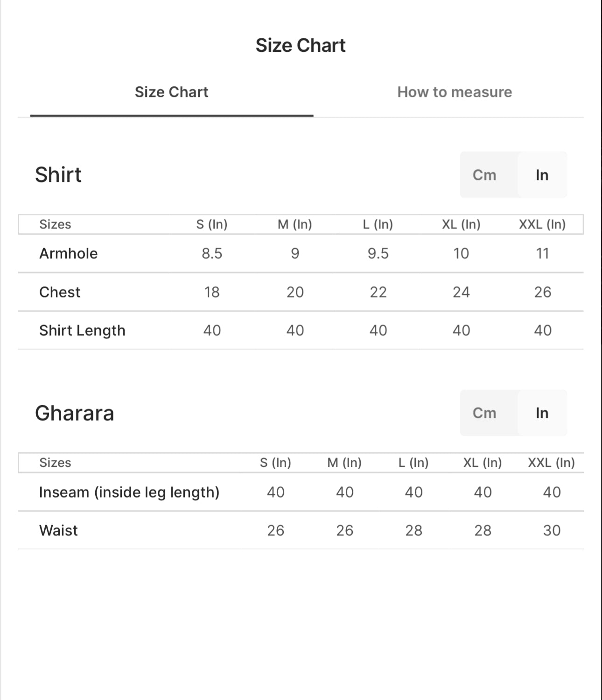Click the Size Chart page title
This screenshot has height=700, width=602.
pyautogui.click(x=301, y=45)
